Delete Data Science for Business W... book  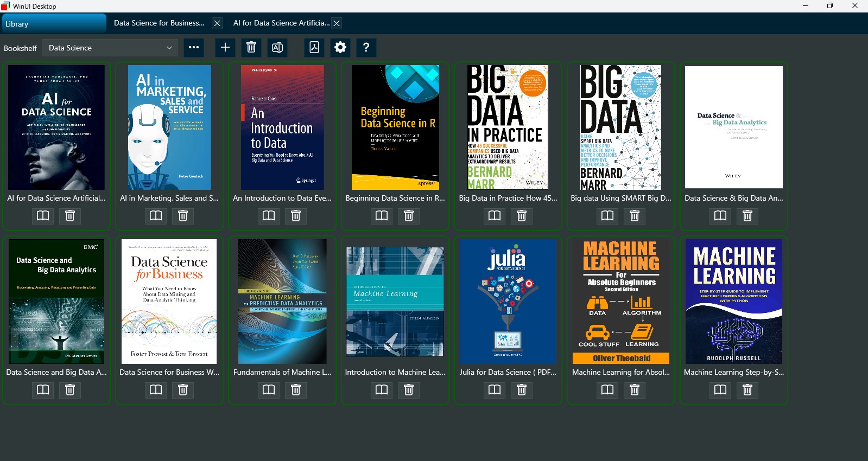point(183,390)
